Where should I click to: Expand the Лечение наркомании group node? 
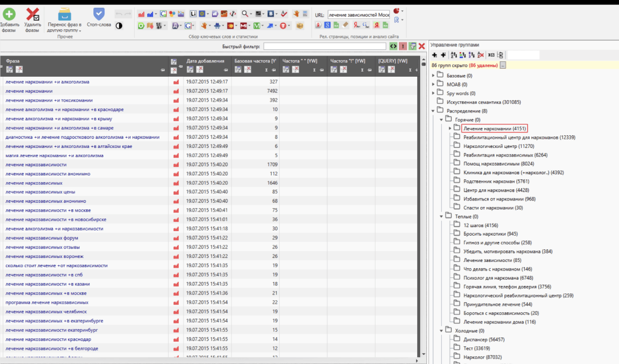click(x=450, y=128)
